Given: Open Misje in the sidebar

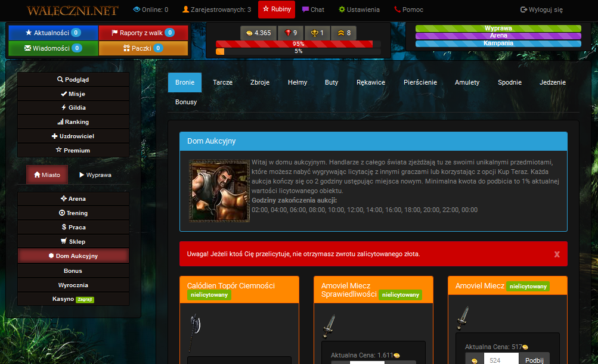Looking at the screenshot, I should [x=73, y=94].
